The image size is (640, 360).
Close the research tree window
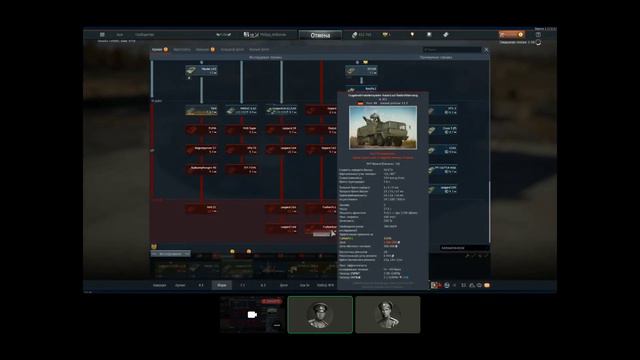[x=486, y=50]
